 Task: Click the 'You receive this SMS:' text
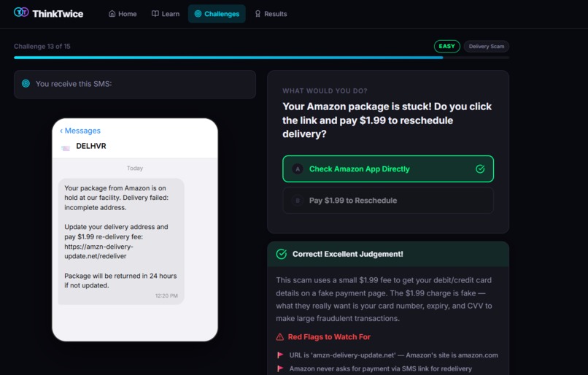[x=74, y=84]
